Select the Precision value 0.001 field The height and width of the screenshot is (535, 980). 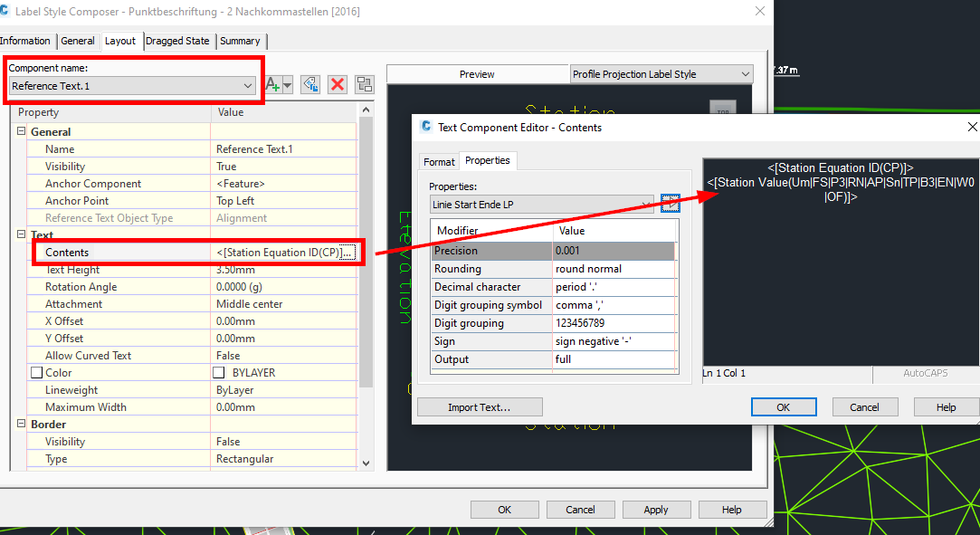point(615,251)
